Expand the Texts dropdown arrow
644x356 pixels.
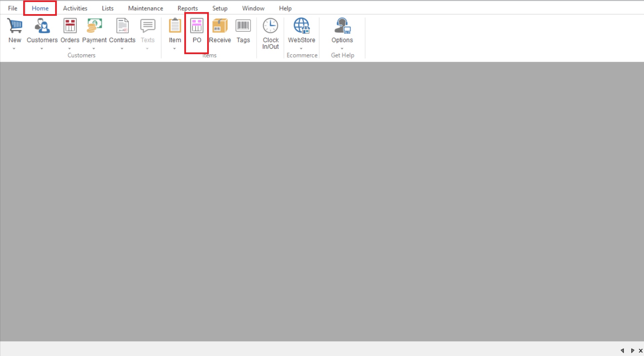(147, 49)
